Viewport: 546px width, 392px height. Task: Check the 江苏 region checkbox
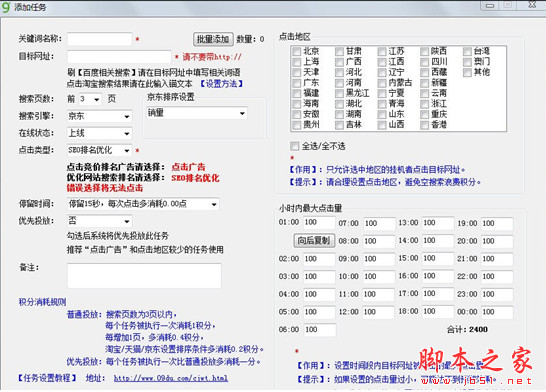[x=382, y=52]
